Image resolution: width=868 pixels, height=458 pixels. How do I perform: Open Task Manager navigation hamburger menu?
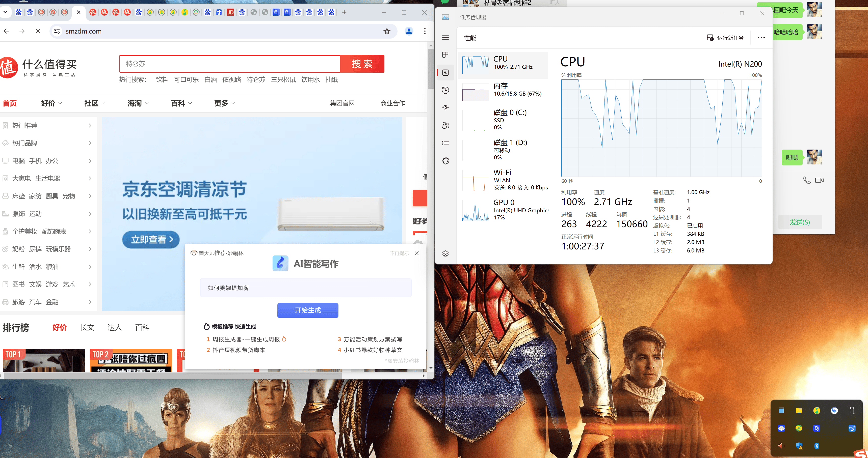coord(445,37)
